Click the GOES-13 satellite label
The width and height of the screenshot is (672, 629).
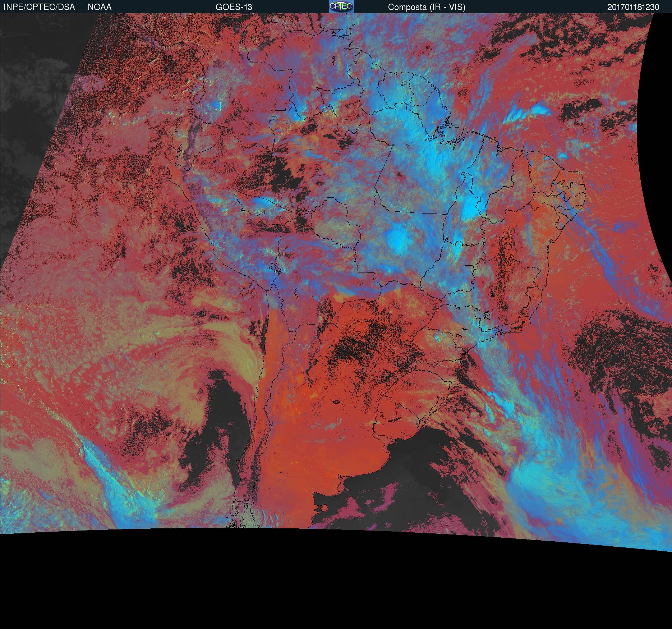[x=234, y=7]
